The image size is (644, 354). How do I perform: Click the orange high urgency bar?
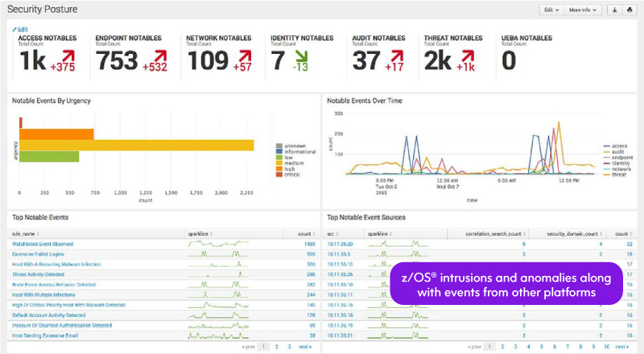click(x=56, y=134)
